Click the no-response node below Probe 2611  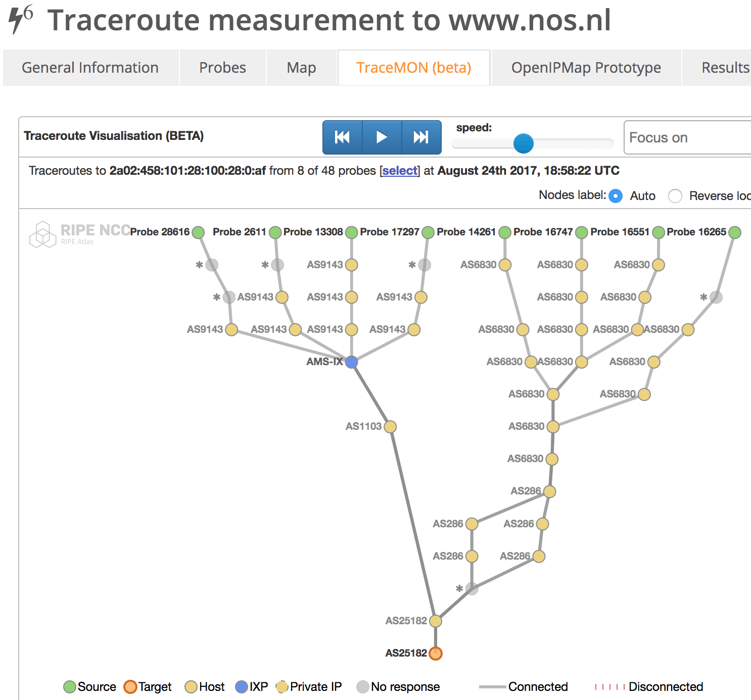tap(277, 265)
